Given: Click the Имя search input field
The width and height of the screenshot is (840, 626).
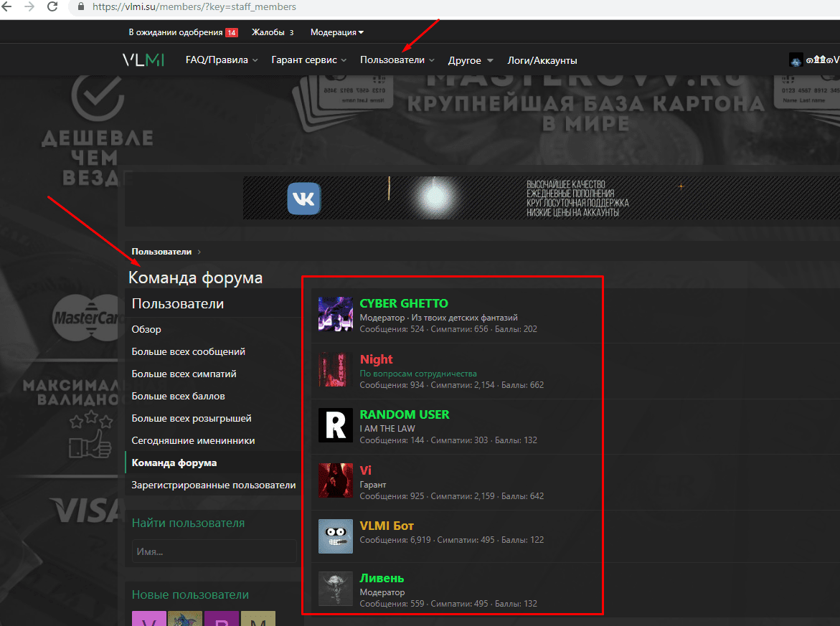Looking at the screenshot, I should coord(214,551).
